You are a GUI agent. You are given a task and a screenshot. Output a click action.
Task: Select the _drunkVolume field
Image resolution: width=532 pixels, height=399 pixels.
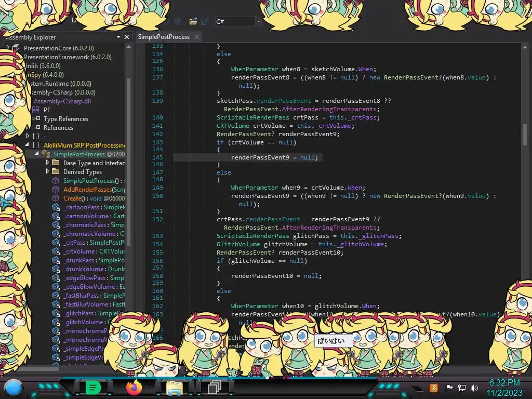pyautogui.click(x=94, y=269)
